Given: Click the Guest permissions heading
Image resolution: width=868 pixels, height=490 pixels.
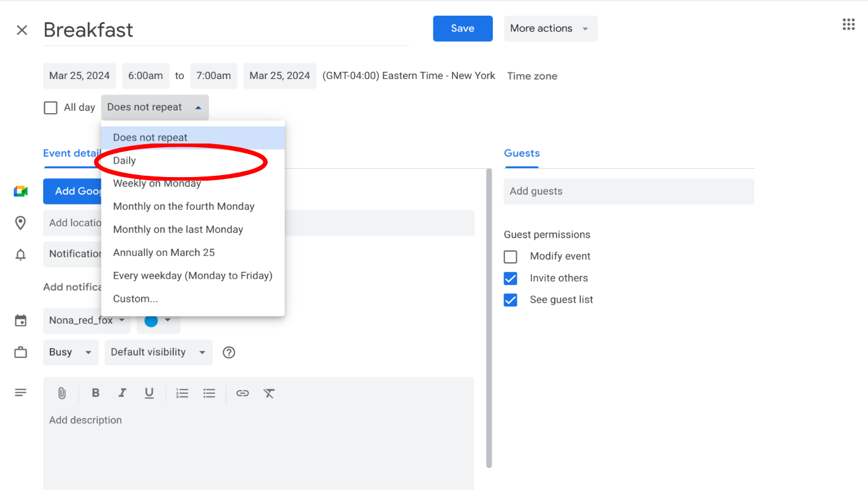Looking at the screenshot, I should point(547,235).
